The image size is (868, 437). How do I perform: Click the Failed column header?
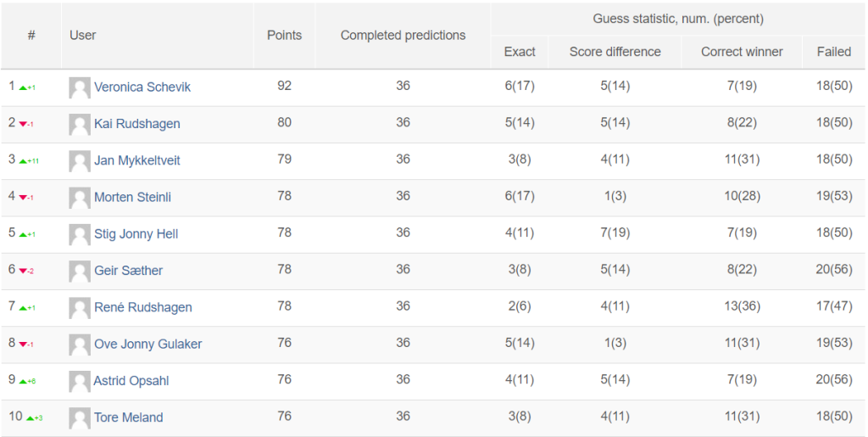point(834,52)
